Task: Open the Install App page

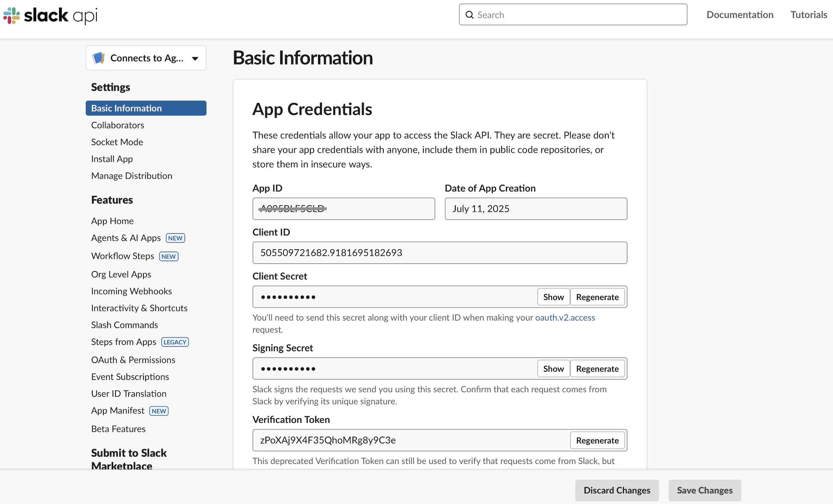Action: 112,159
